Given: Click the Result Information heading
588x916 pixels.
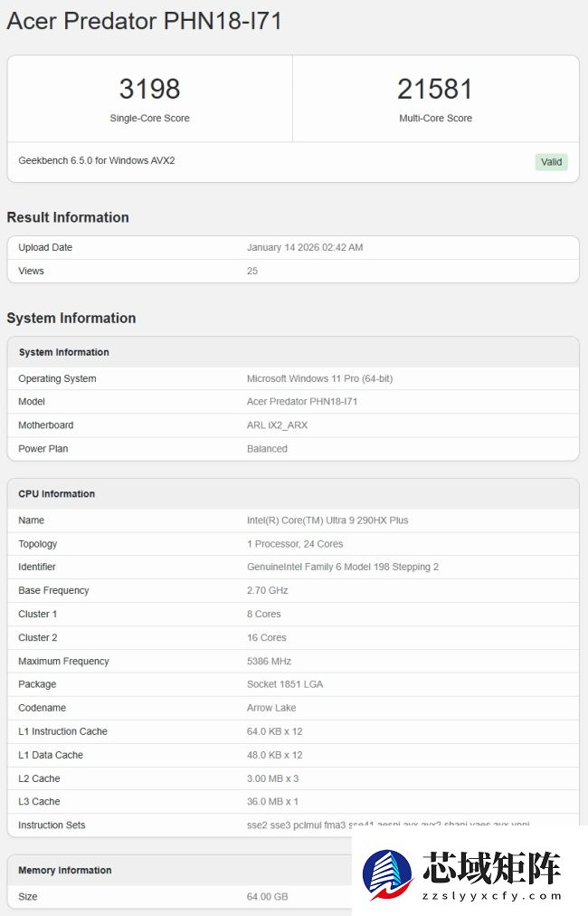Looking at the screenshot, I should 68,217.
